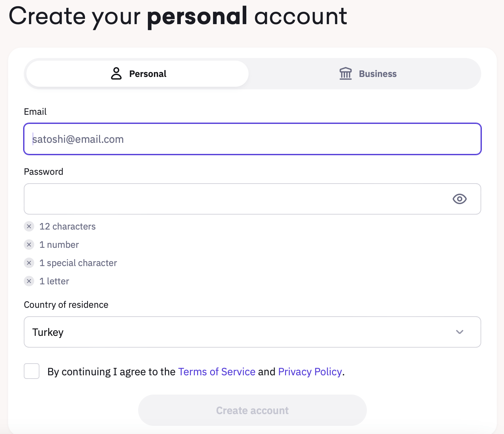Image resolution: width=504 pixels, height=434 pixels.
Task: Click the Email field label
Action: click(35, 112)
